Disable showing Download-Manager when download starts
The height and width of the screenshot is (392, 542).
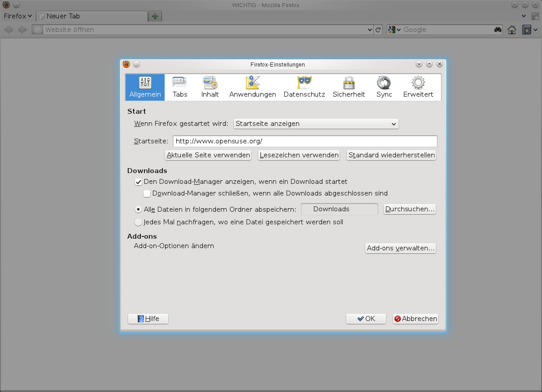point(139,182)
